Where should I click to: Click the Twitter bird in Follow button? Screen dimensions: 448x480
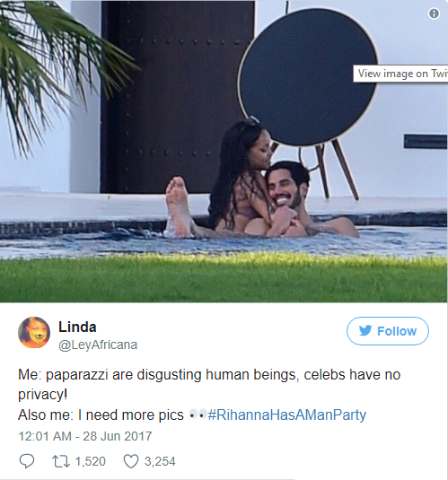point(365,330)
